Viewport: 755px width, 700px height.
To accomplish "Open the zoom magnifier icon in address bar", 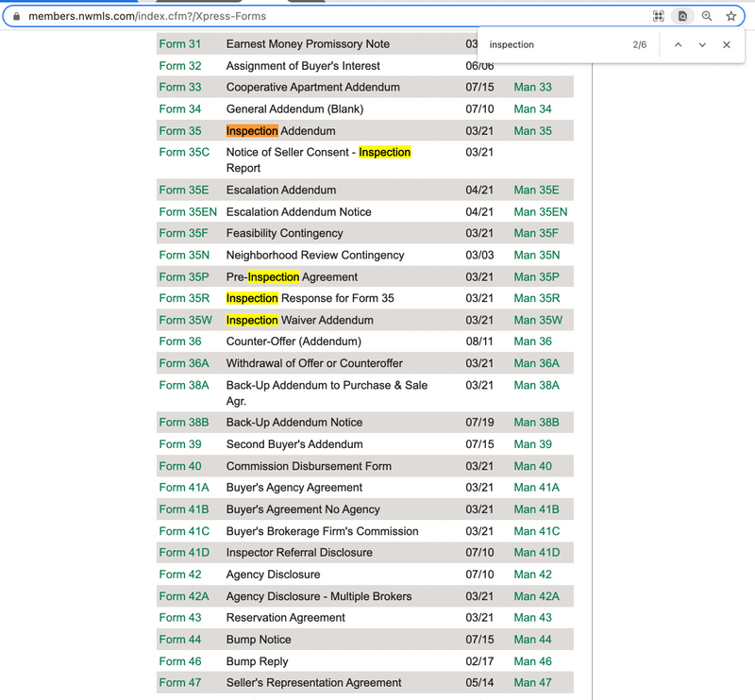I will [x=707, y=16].
